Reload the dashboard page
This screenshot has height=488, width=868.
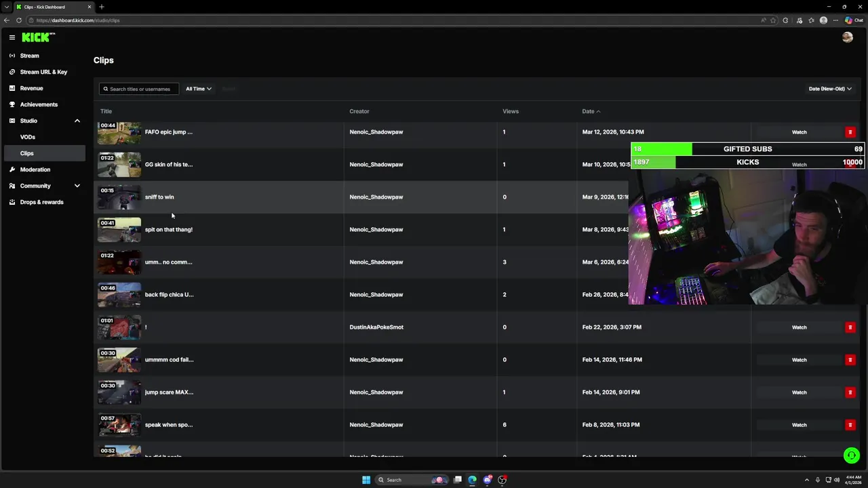(19, 20)
